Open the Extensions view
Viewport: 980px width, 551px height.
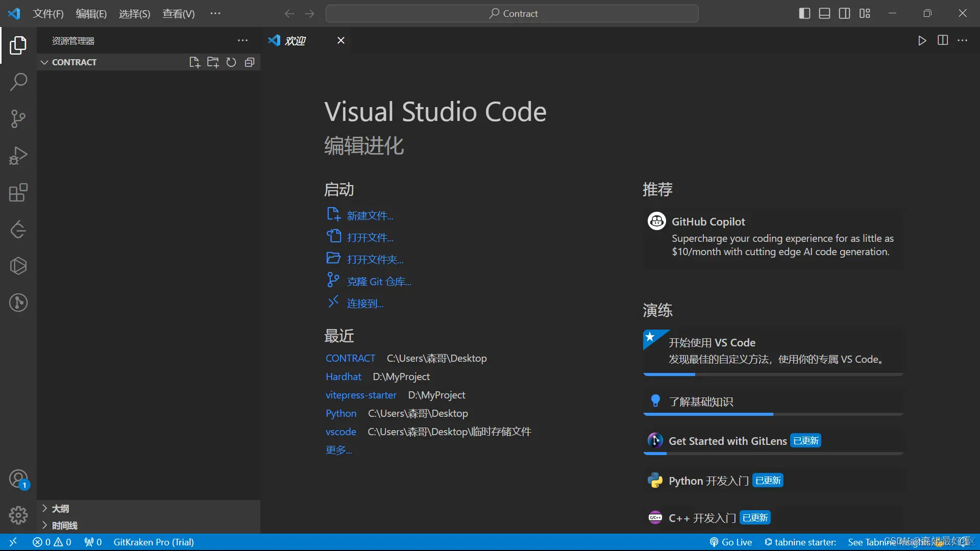(x=18, y=193)
